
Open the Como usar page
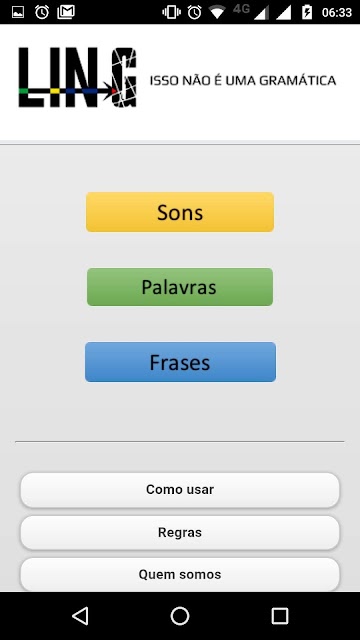(x=180, y=490)
